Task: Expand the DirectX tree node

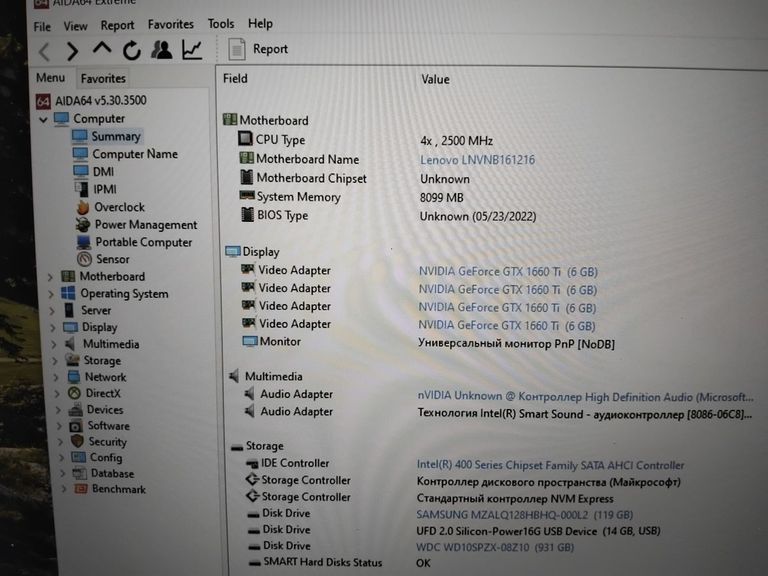Action: pos(57,393)
